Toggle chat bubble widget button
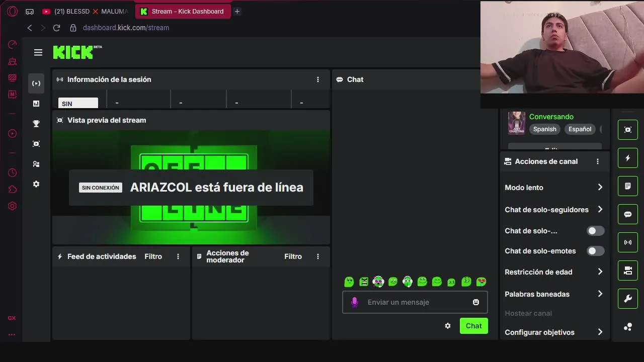The image size is (644, 362). tap(628, 214)
